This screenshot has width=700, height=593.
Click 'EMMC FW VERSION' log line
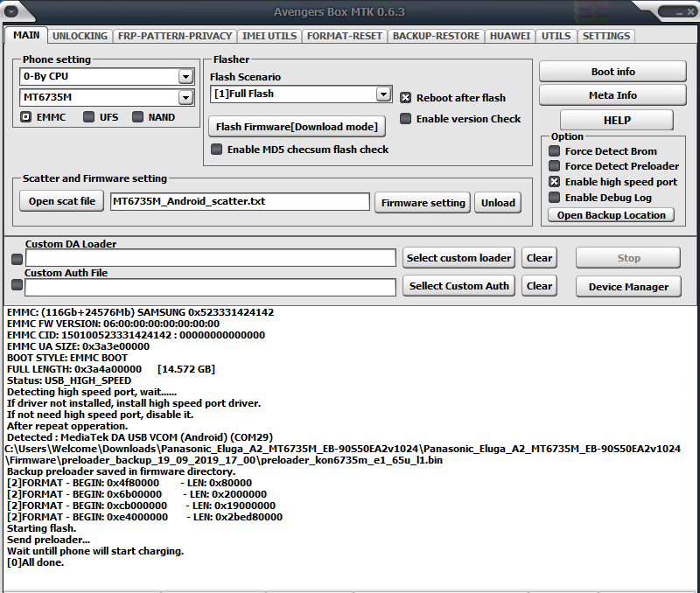point(114,324)
